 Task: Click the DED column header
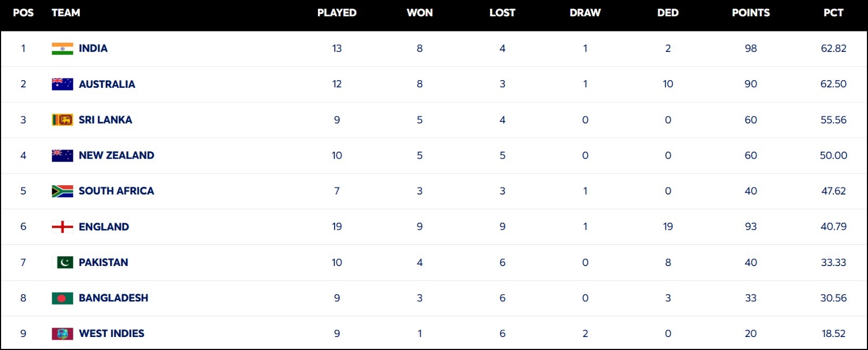coord(668,12)
